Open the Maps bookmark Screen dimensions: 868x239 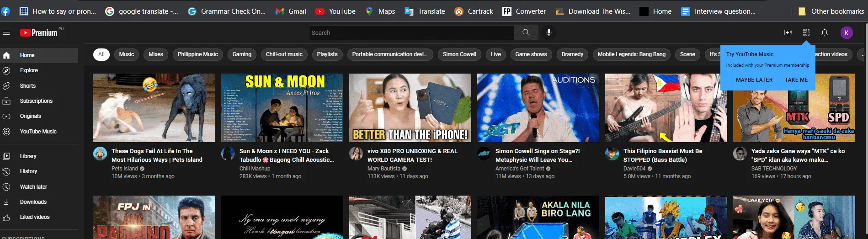point(380,11)
